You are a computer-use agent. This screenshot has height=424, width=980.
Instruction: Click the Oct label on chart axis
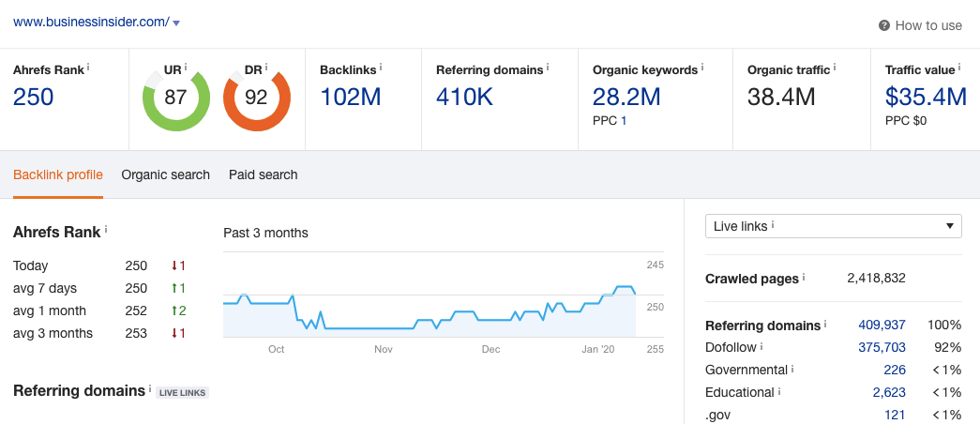point(277,350)
